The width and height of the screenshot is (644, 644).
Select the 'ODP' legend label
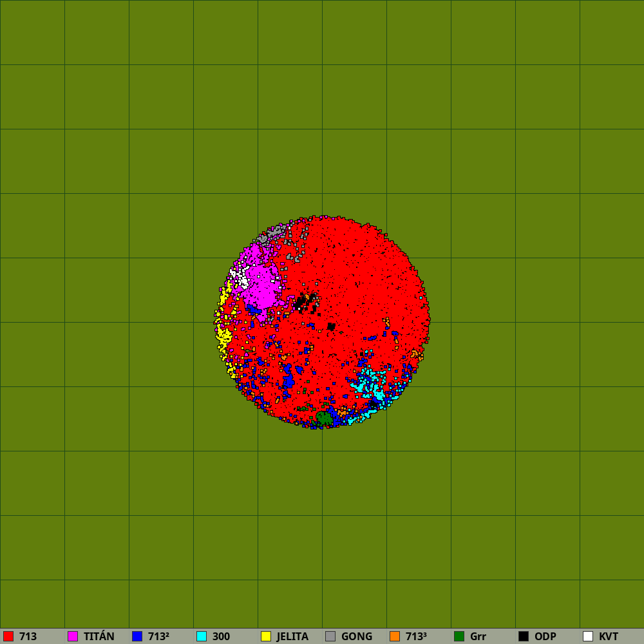pyautogui.click(x=545, y=636)
